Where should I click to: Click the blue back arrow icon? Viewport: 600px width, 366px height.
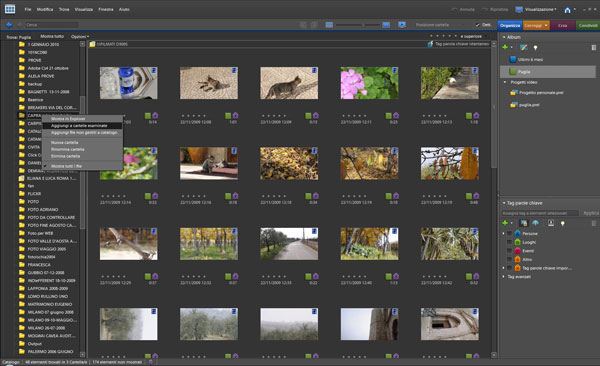click(9, 25)
